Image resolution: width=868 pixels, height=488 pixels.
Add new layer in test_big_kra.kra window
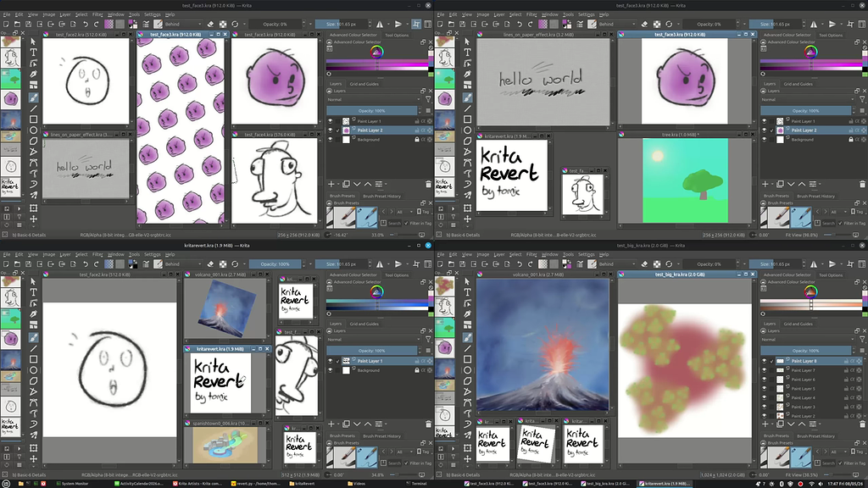tap(765, 424)
